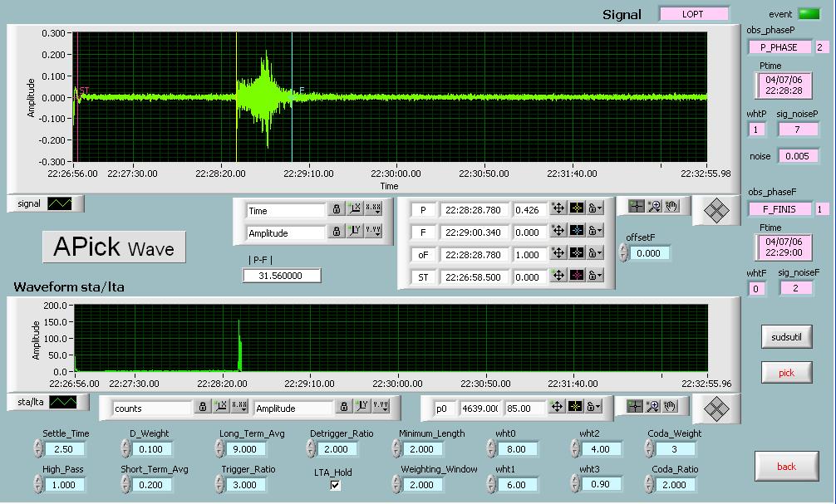
Task: Click the P cursor time value 22:28:28.780
Action: point(474,209)
